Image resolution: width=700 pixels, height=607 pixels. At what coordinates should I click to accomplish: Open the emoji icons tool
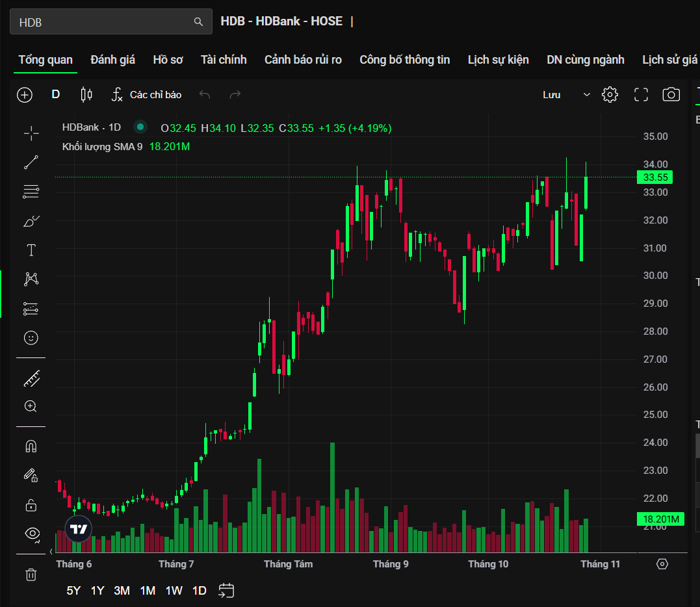(x=31, y=338)
